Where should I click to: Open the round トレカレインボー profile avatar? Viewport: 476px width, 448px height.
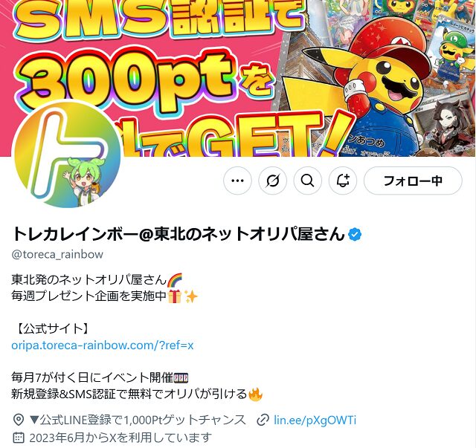pyautogui.click(x=66, y=154)
